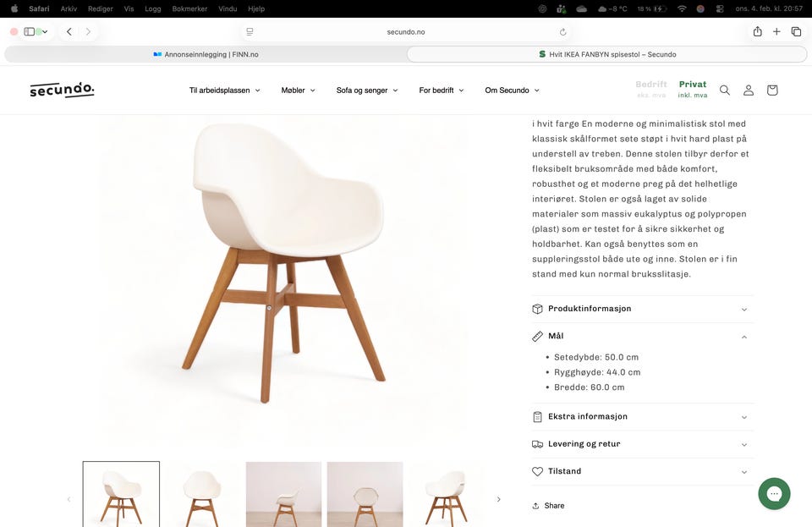Click Safari share icon
The image size is (812, 527).
(x=757, y=31)
